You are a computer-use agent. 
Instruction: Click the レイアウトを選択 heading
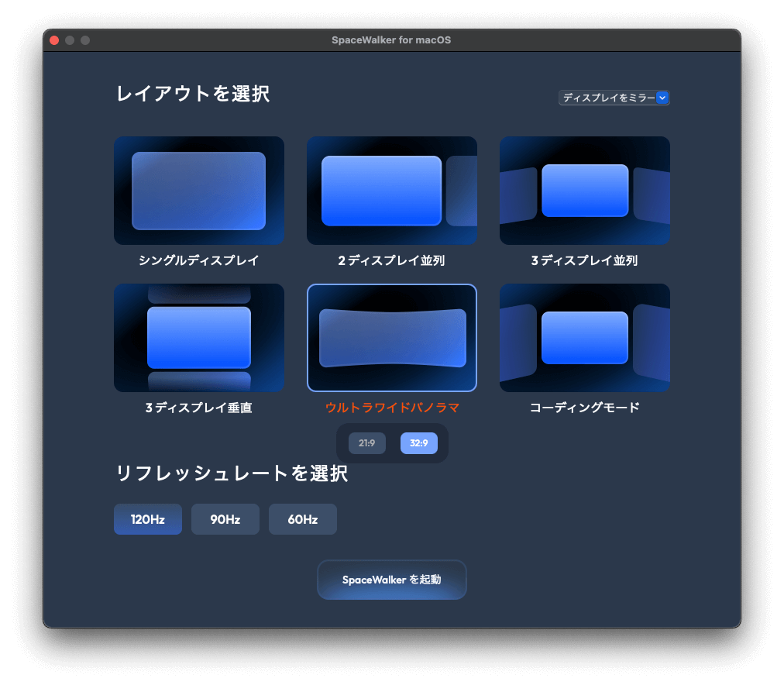[193, 94]
